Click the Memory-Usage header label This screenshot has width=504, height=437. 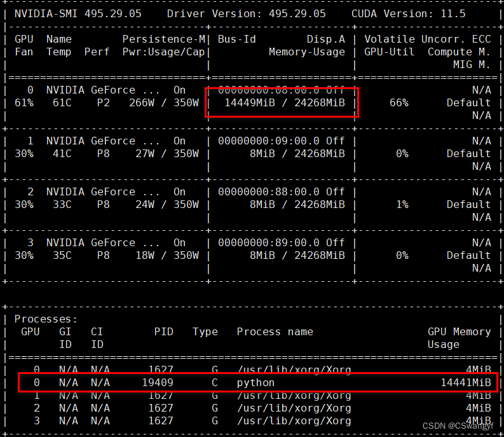point(306,52)
